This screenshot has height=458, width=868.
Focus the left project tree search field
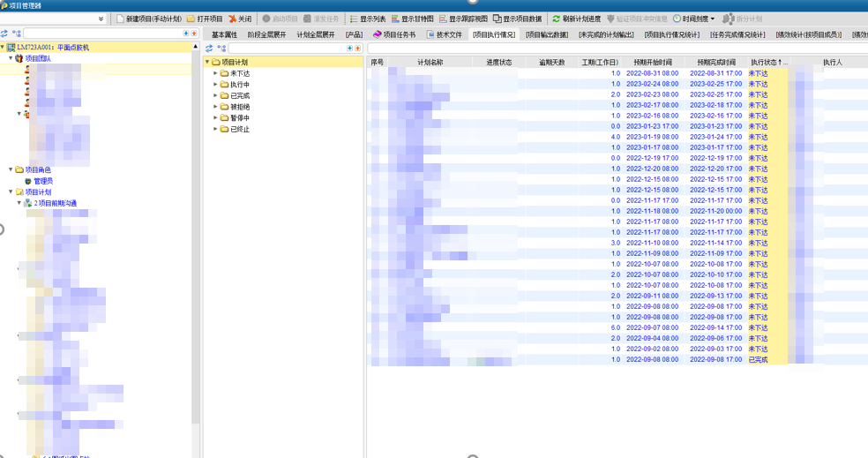click(102, 34)
